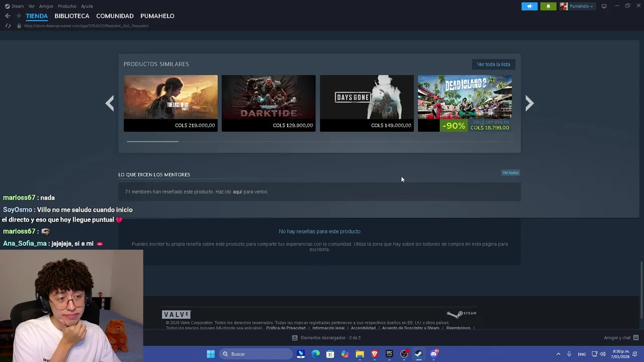This screenshot has height=362, width=644.
Task: Open Acuerdo de Suscriptor a Steam link
Action: [x=411, y=328]
